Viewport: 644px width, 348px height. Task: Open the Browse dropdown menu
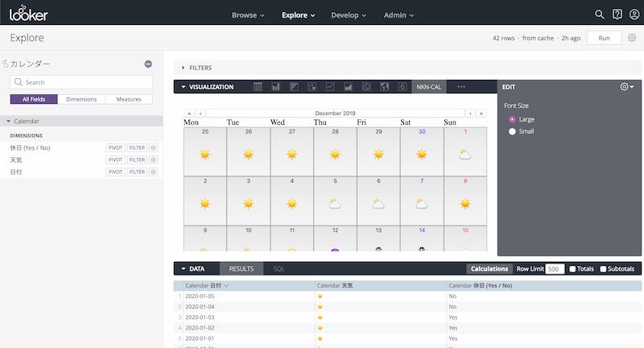pos(248,15)
